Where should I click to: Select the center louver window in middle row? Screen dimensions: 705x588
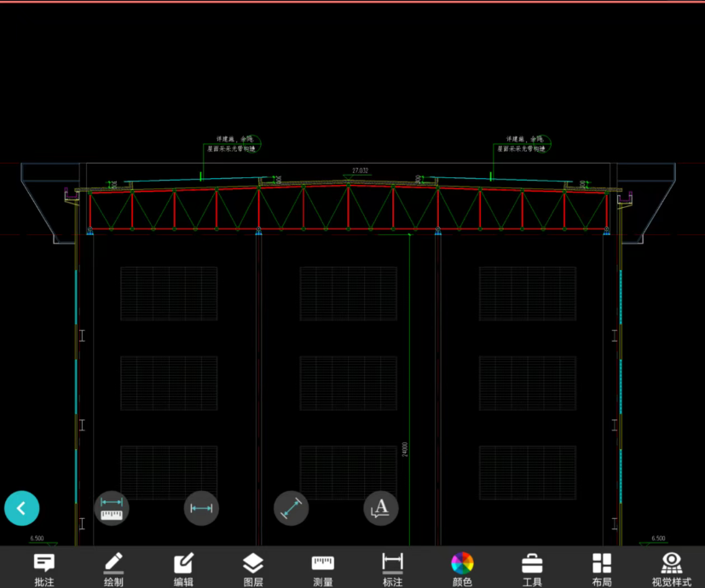(348, 383)
